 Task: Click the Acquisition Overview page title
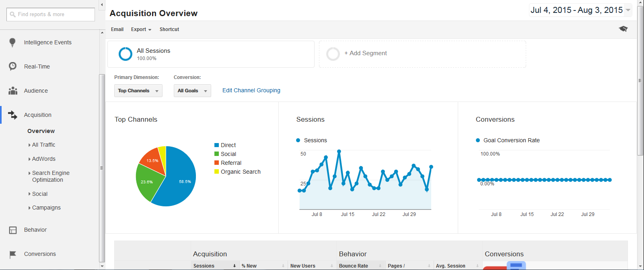click(x=154, y=13)
